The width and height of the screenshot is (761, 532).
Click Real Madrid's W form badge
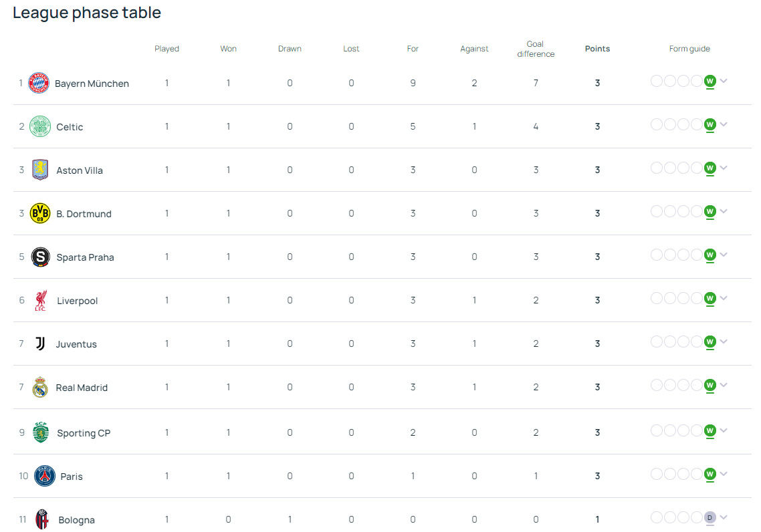click(x=710, y=385)
